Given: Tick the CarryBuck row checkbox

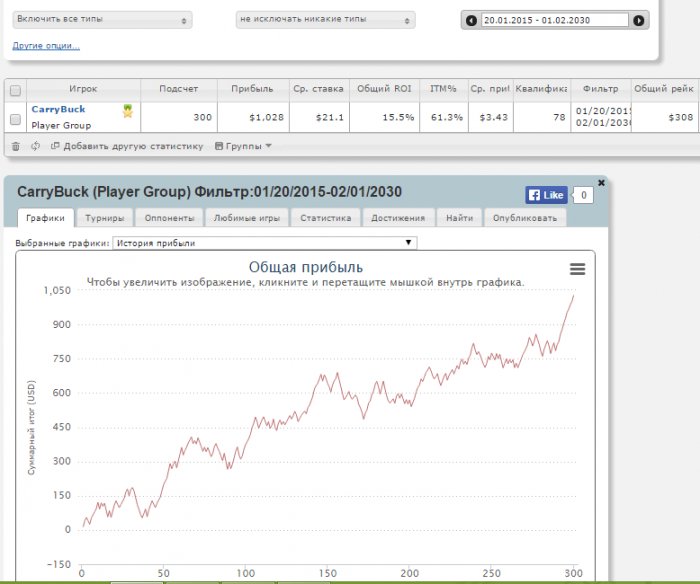Looking at the screenshot, I should (15, 119).
